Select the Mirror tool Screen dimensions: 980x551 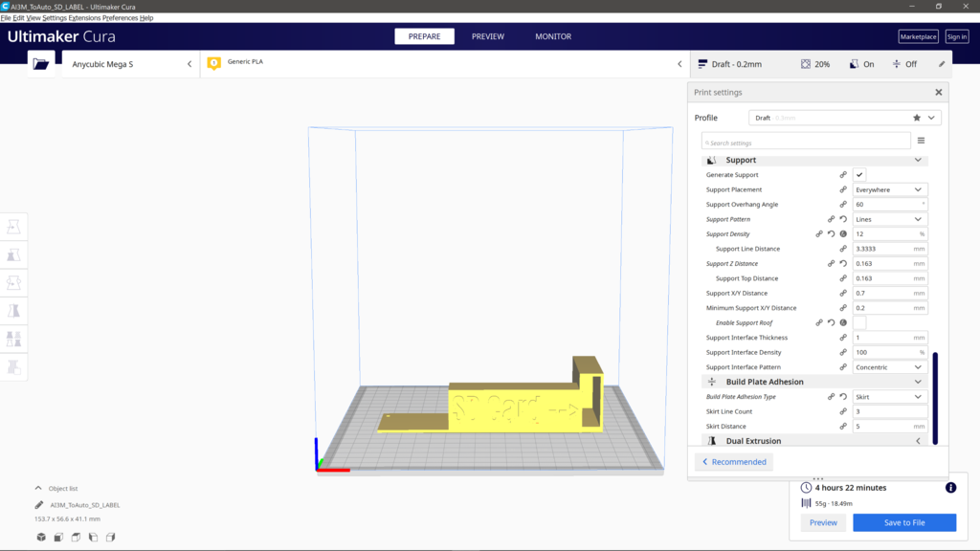13,310
